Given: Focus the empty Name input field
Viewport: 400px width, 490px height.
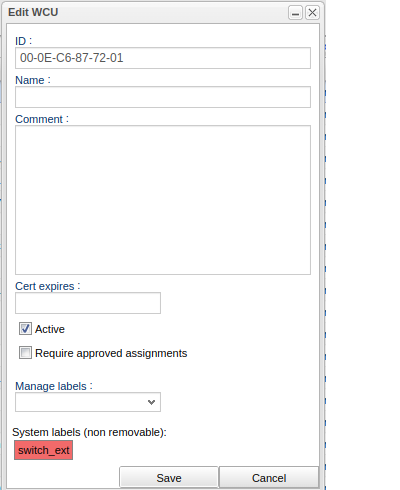Looking at the screenshot, I should 163,97.
